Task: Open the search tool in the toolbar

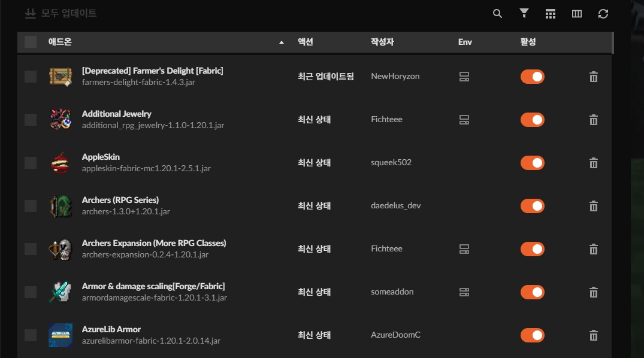Action: point(497,14)
